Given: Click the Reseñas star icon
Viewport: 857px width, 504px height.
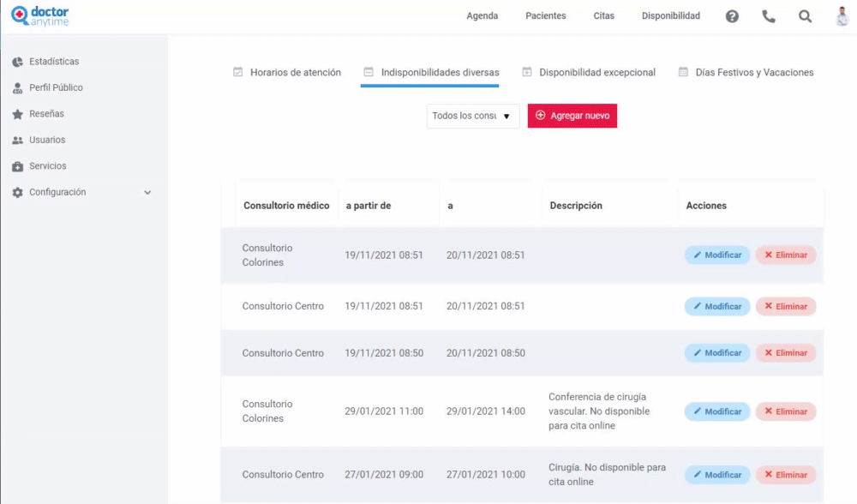Looking at the screenshot, I should click(17, 114).
